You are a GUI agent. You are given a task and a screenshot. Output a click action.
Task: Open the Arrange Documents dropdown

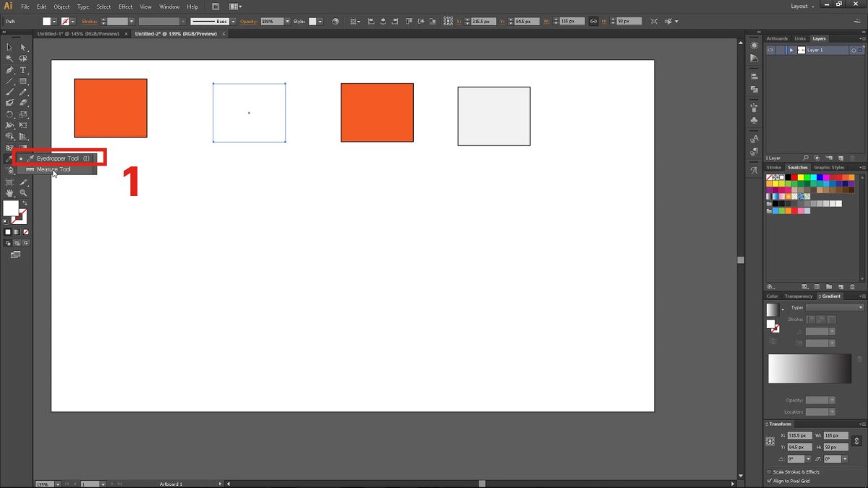coord(236,7)
